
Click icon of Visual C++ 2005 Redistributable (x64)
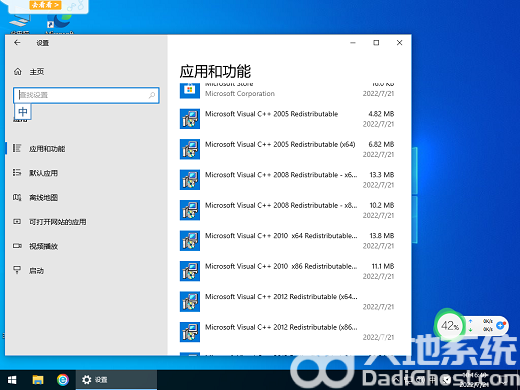(x=190, y=149)
